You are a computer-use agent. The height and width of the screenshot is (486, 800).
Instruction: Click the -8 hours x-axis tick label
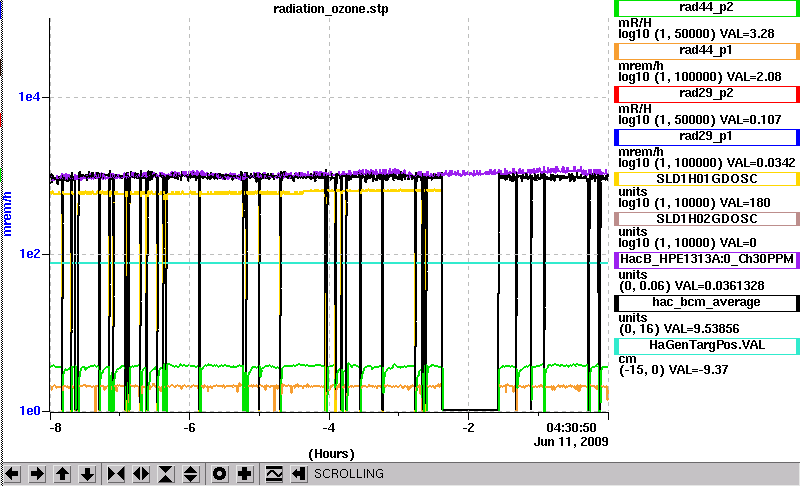tap(55, 427)
